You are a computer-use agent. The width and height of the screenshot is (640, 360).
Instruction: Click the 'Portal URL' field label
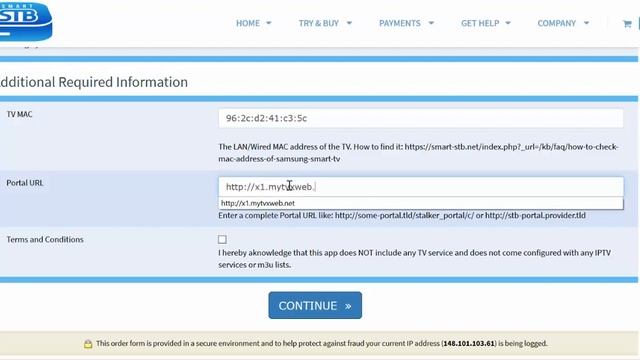(24, 183)
